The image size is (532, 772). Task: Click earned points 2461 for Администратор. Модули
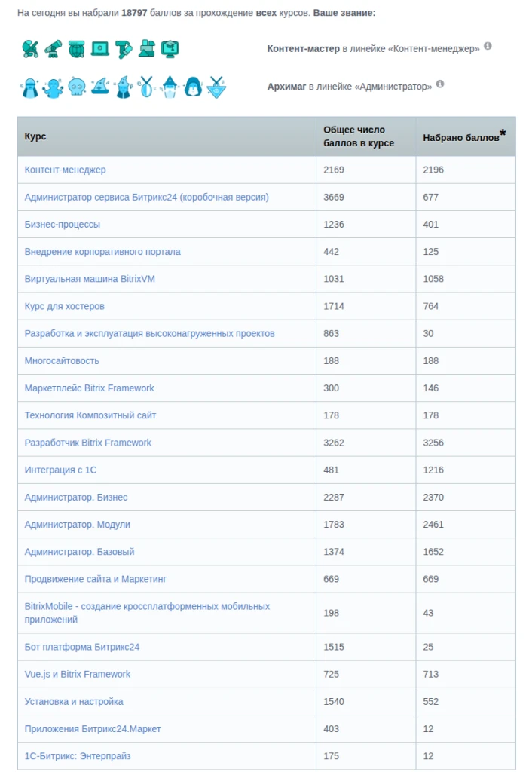tap(433, 525)
